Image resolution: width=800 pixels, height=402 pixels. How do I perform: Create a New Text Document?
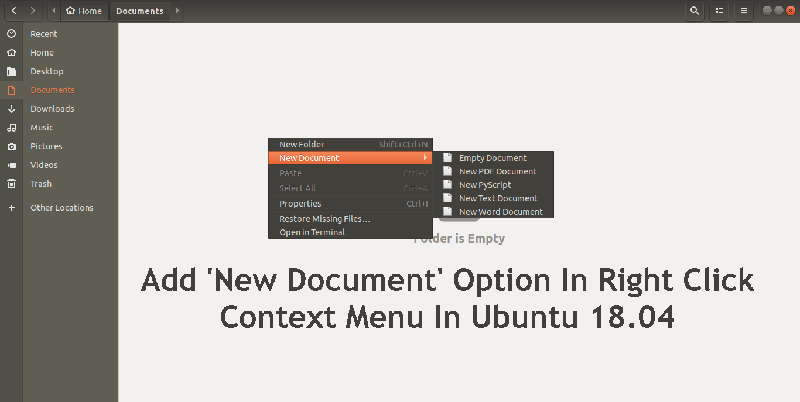[493, 198]
